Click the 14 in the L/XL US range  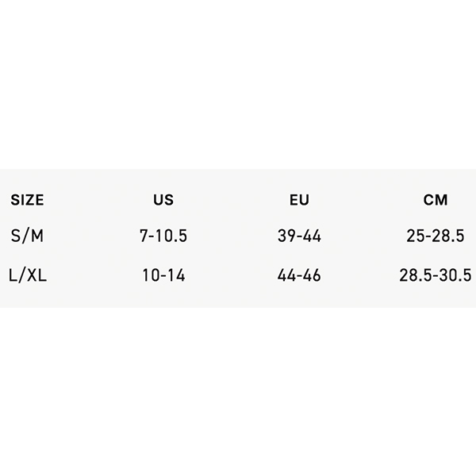[177, 275]
